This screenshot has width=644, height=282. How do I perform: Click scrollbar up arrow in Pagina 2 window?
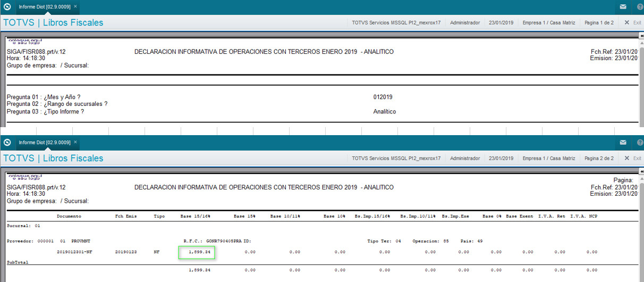point(641,179)
